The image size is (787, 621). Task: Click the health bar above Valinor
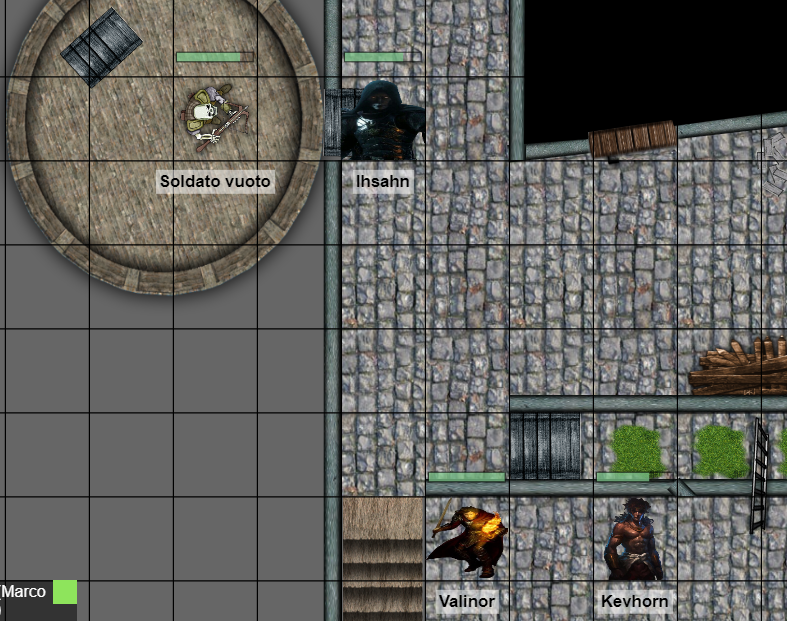click(x=466, y=477)
